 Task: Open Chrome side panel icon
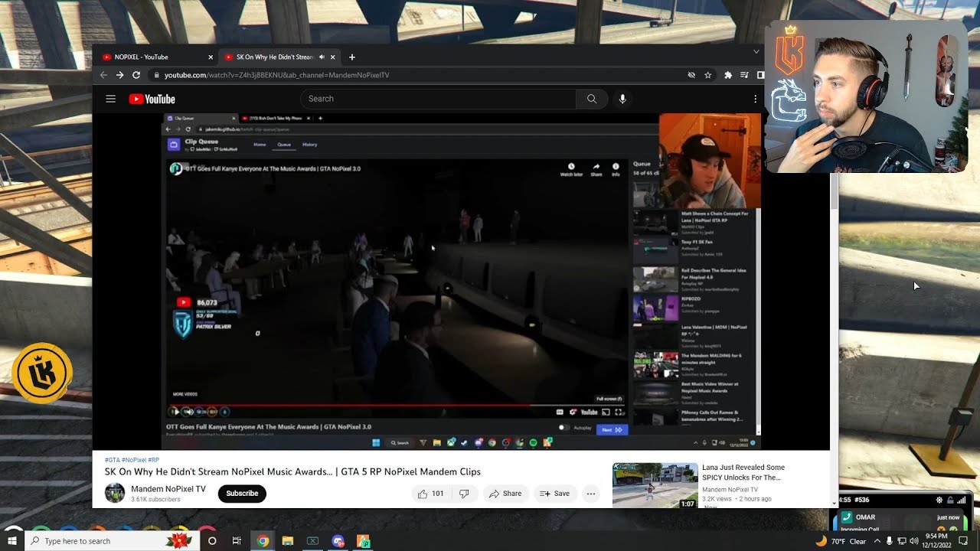pyautogui.click(x=760, y=75)
